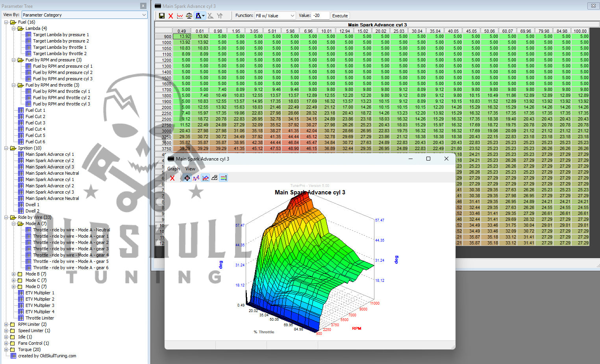Collapse the Lambda (4) folder
The image size is (600, 364).
click(14, 28)
